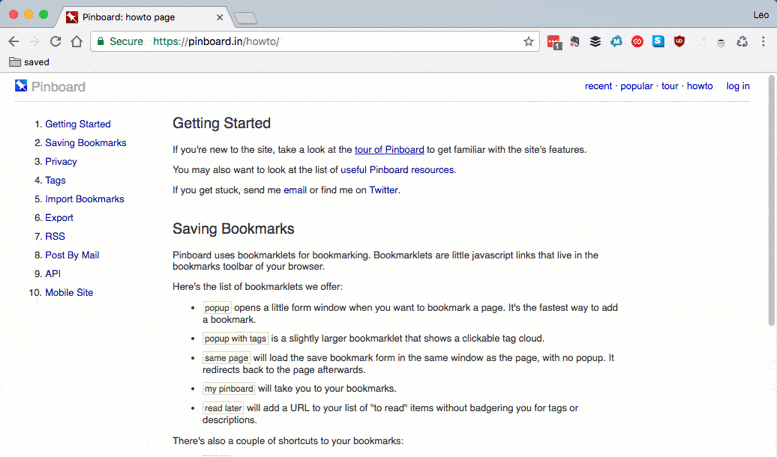Jump to API section
The width and height of the screenshot is (777, 457).
(x=53, y=274)
